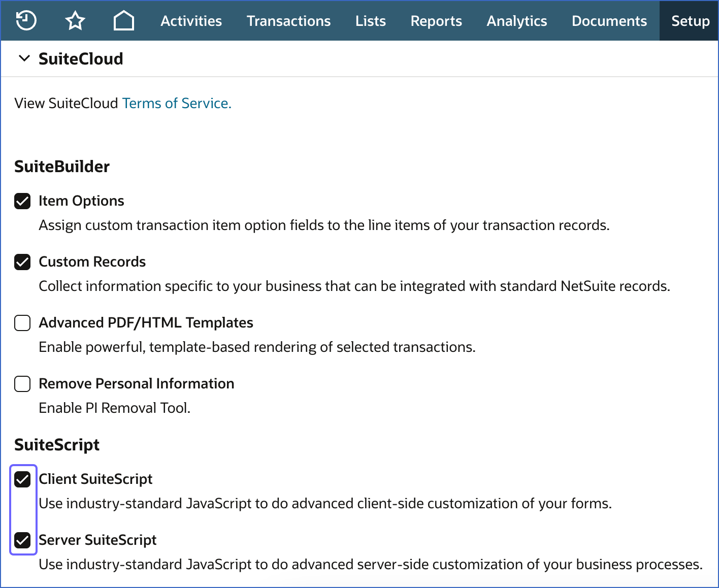Click the SuiteCloud section header
719x588 pixels.
point(80,58)
